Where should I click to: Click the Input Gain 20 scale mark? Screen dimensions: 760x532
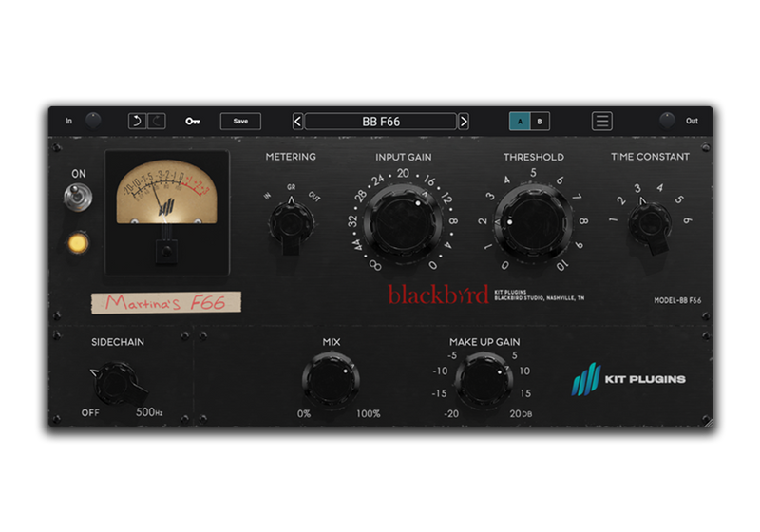(x=403, y=173)
